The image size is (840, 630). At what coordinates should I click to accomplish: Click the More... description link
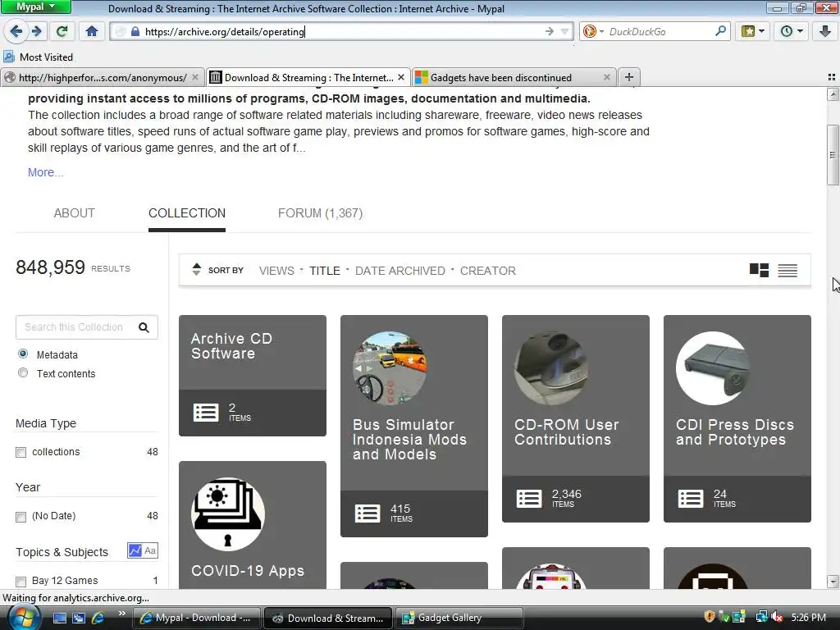click(46, 172)
